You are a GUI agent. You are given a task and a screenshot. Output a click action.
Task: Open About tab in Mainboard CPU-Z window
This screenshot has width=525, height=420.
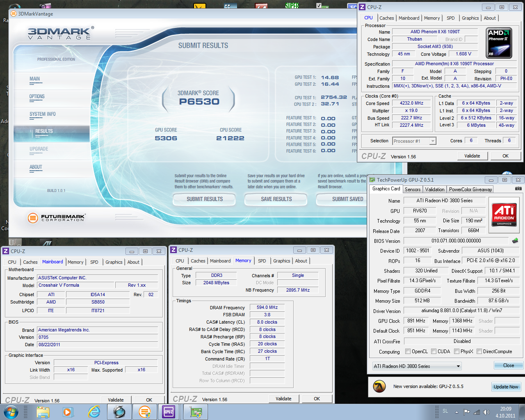pyautogui.click(x=133, y=262)
